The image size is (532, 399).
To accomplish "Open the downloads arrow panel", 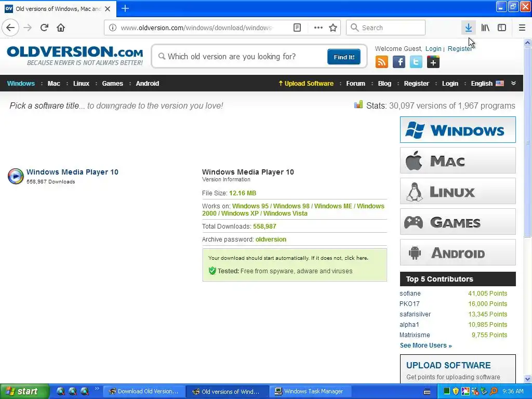I will tap(469, 28).
